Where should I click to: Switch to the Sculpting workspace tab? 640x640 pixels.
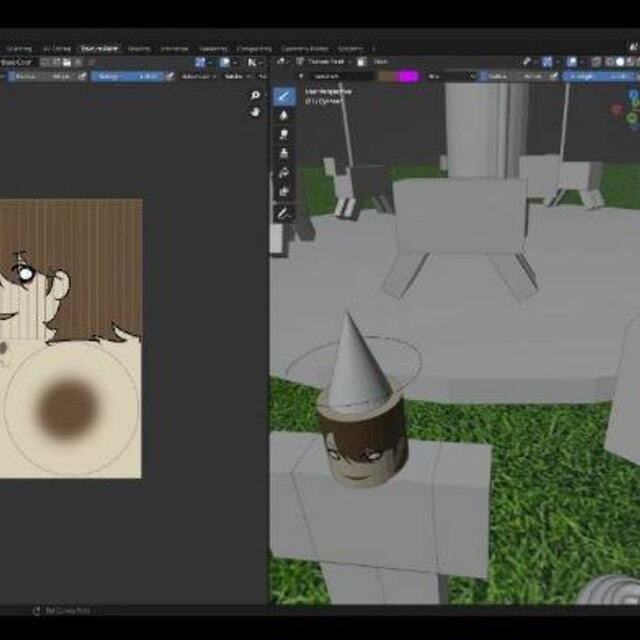(x=19, y=49)
